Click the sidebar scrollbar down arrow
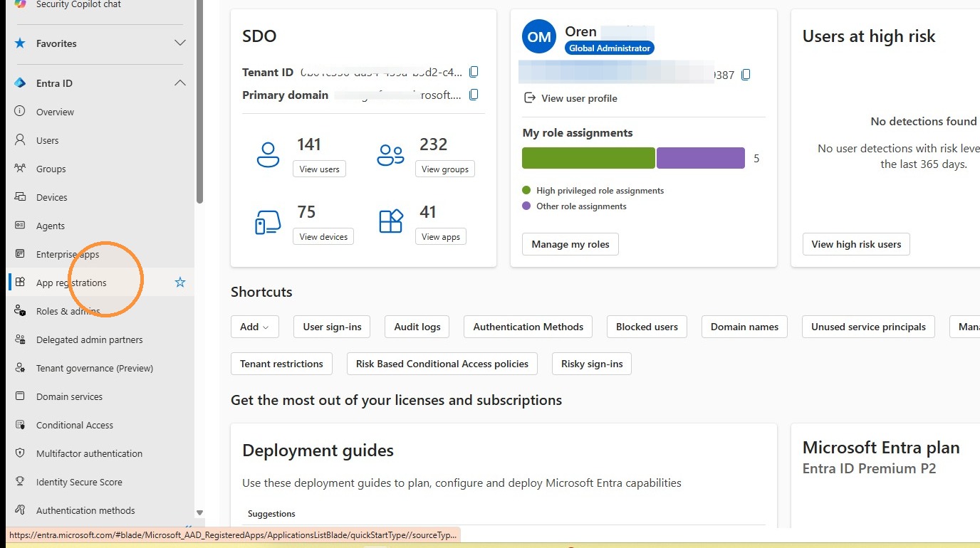Image resolution: width=980 pixels, height=548 pixels. point(200,512)
